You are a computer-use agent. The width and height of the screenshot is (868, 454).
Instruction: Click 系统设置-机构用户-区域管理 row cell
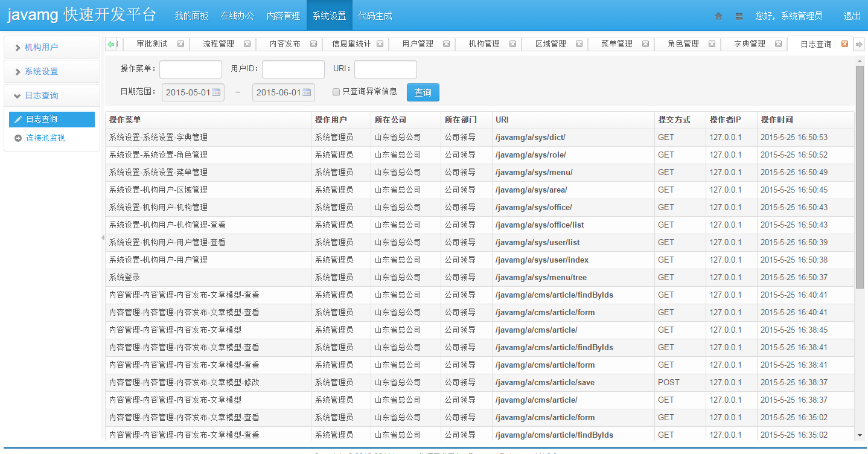coord(208,190)
